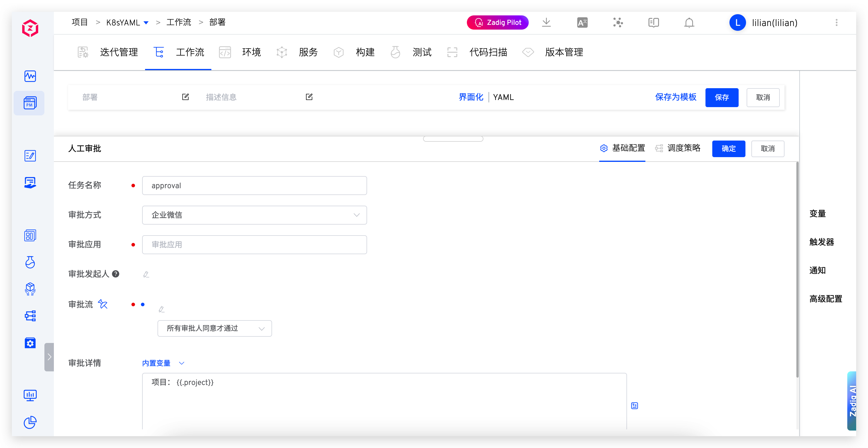Expand the 内置变量 list
868x448 pixels.
tap(163, 363)
